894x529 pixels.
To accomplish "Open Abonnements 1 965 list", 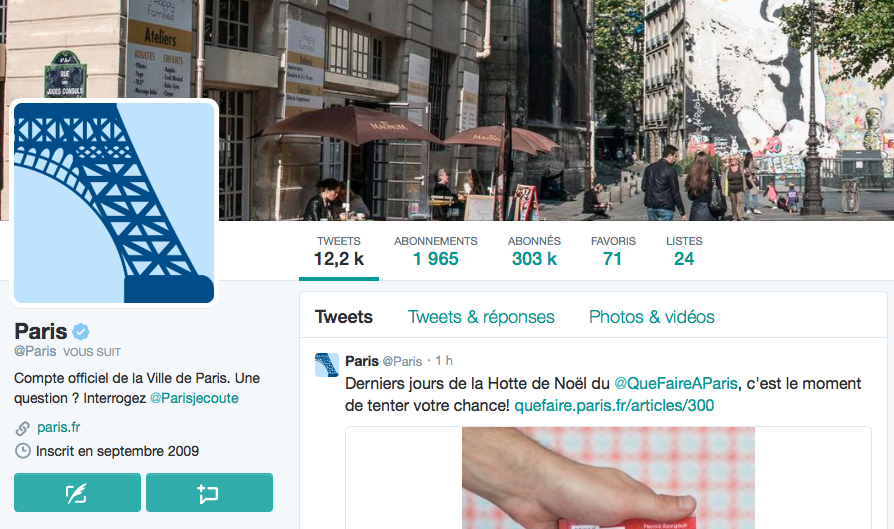I will (436, 251).
